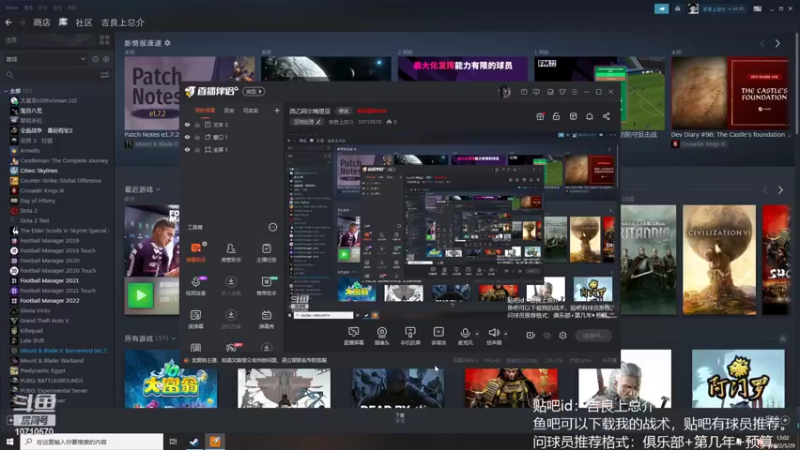The image size is (800, 450).
Task: Expand 所有游戏 sort dropdown
Action: (173, 338)
